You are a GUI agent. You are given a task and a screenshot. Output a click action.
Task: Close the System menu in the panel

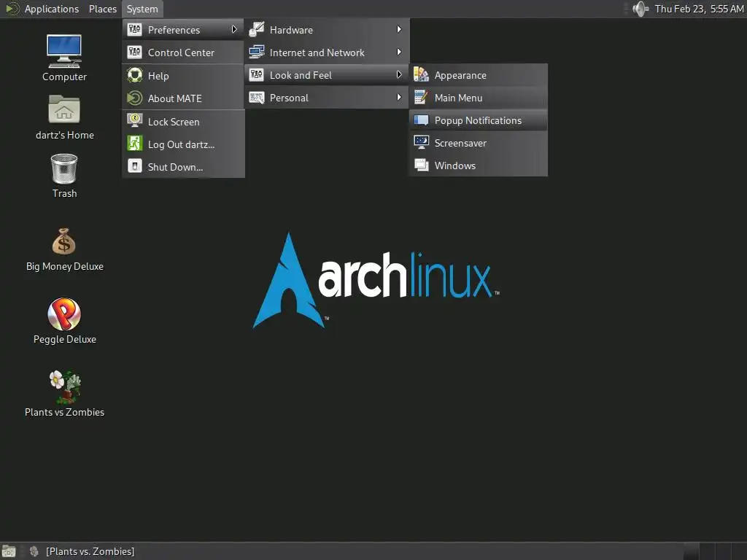point(142,9)
